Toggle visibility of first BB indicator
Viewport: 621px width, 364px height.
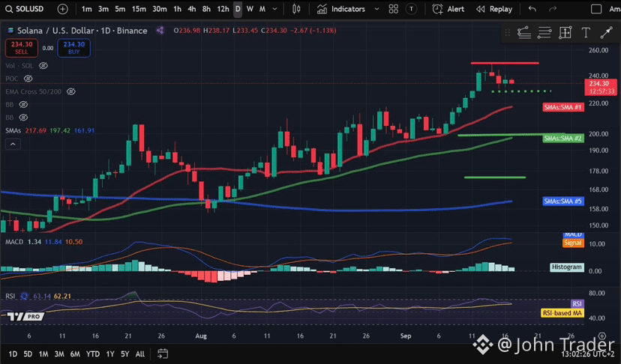pos(23,104)
